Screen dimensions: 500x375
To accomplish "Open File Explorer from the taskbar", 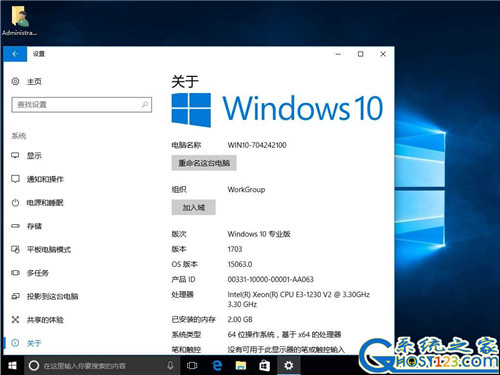I will tap(241, 366).
